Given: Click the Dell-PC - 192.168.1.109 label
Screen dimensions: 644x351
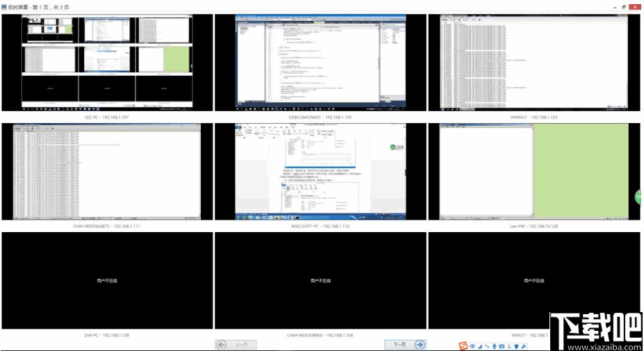Looking at the screenshot, I should (x=107, y=335).
